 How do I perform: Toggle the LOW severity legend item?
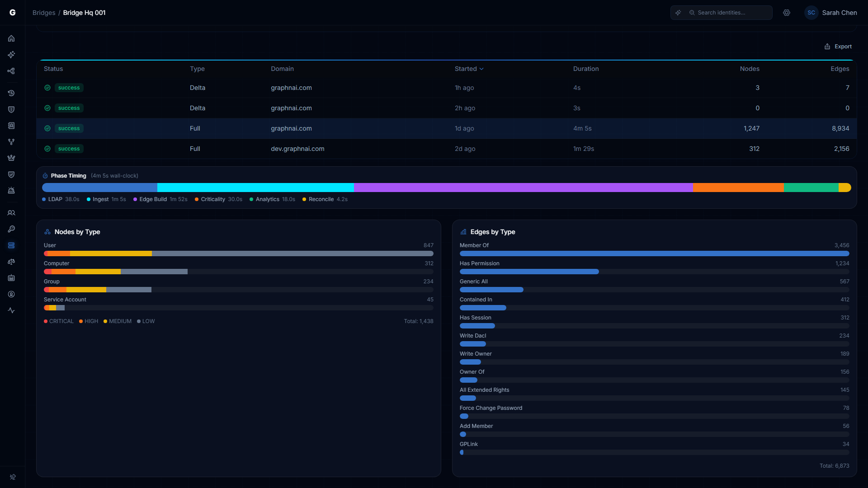point(146,321)
